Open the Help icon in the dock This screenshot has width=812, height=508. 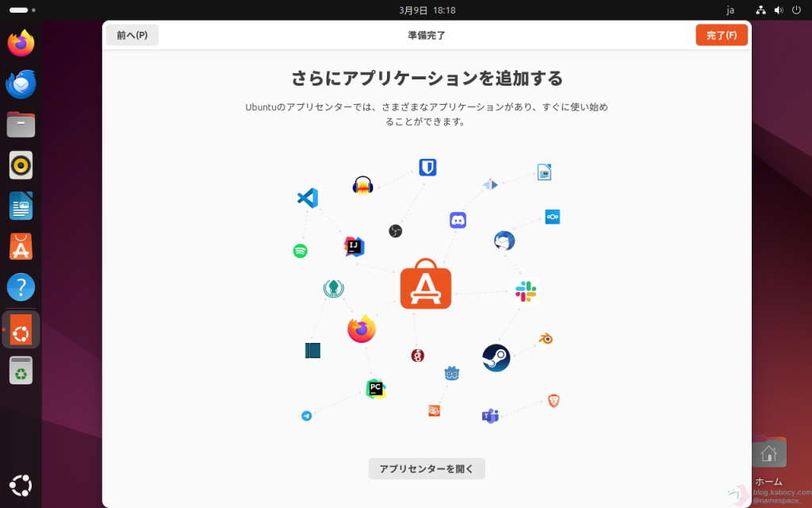tap(21, 287)
